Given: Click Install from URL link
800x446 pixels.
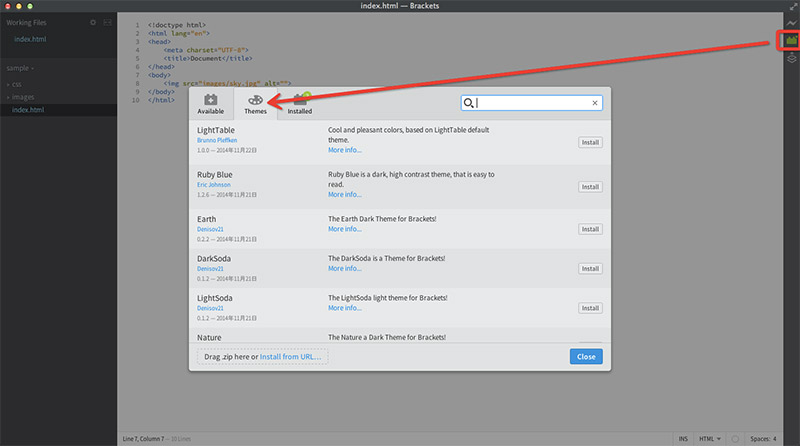Looking at the screenshot, I should [x=290, y=357].
